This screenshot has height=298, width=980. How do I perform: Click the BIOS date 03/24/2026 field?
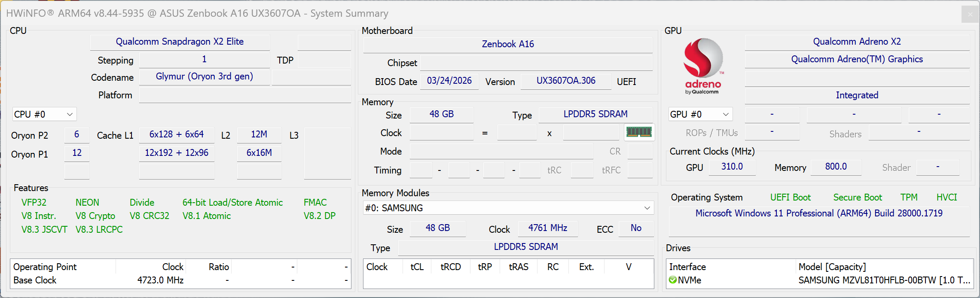449,81
